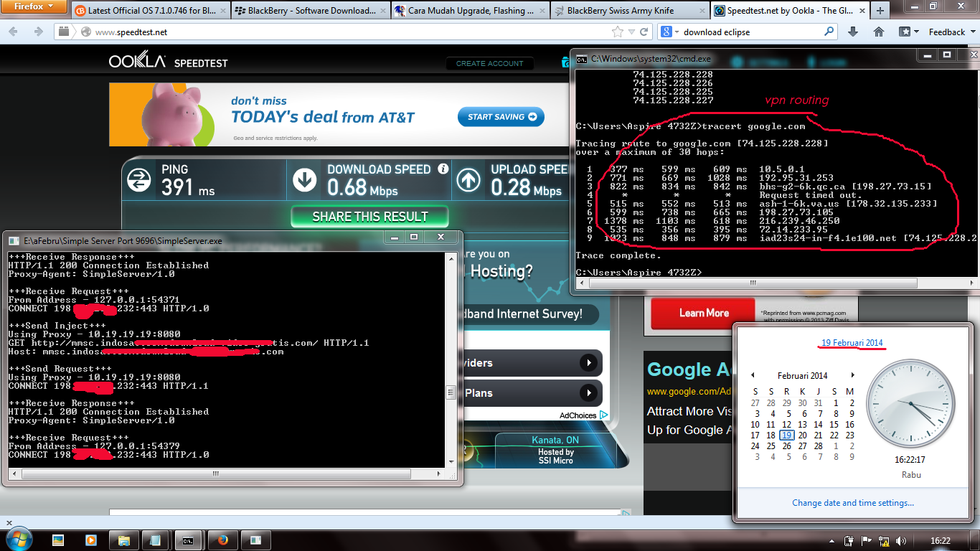980x551 pixels.
Task: Click the network tray icon
Action: coord(884,541)
